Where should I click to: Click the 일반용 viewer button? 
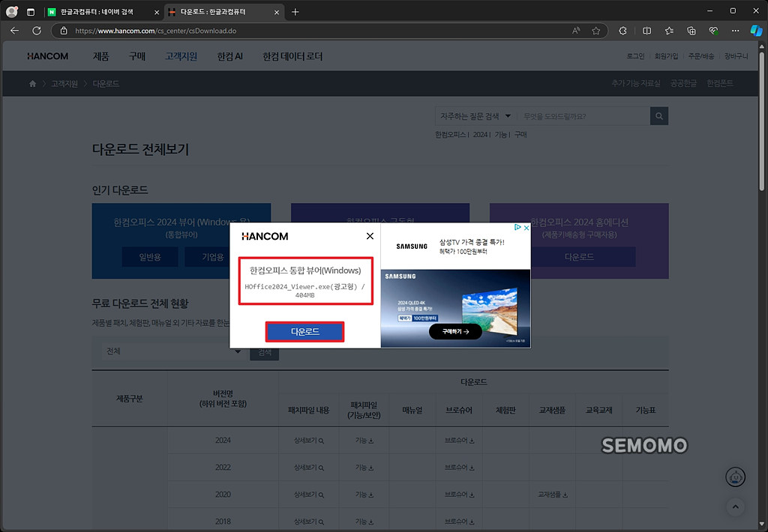[x=150, y=257]
